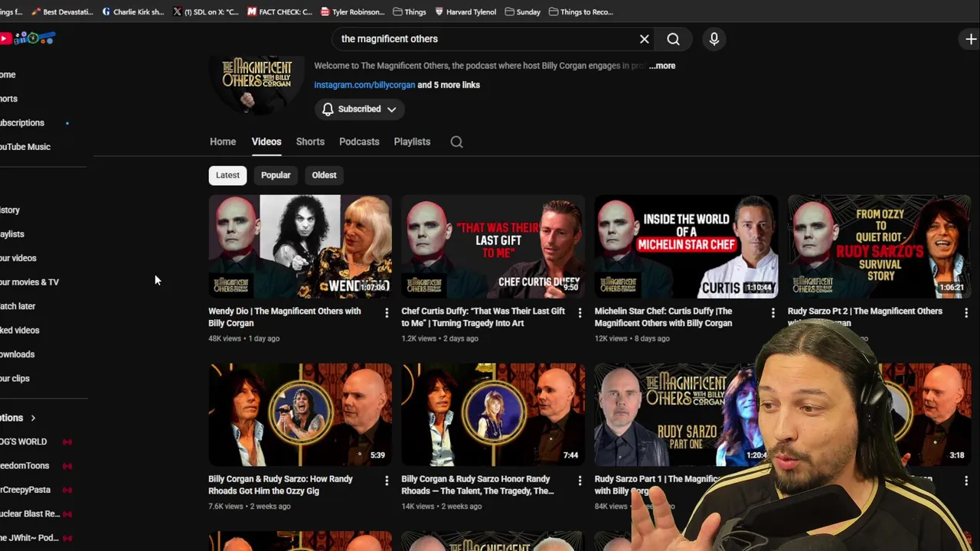
Task: Select the Videos channel tab
Action: click(266, 142)
